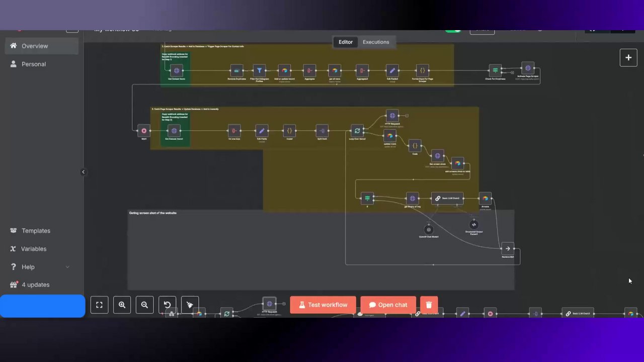Go to Templates
Screen dimensions: 644x362
click(42, 231)
